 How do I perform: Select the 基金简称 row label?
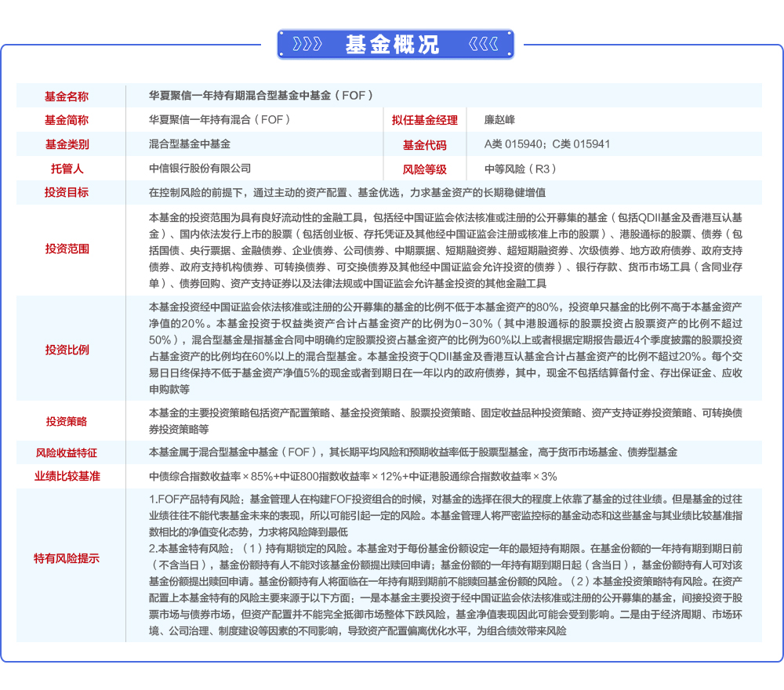(x=67, y=120)
